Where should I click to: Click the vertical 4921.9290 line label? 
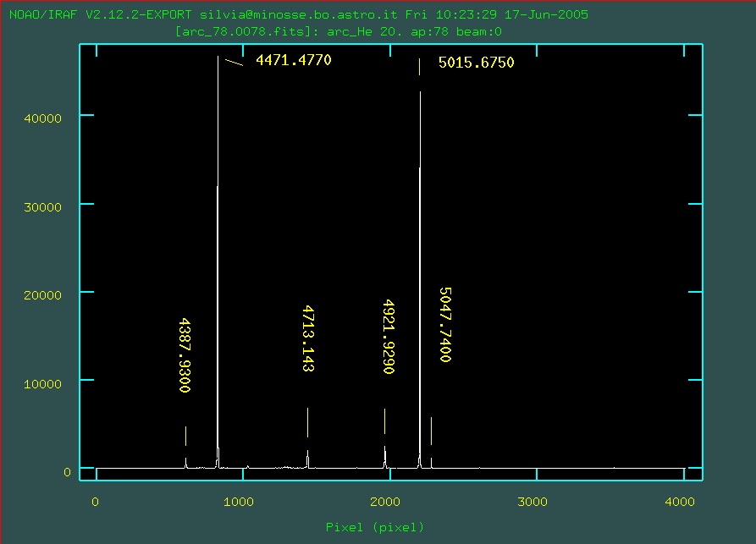(x=389, y=336)
